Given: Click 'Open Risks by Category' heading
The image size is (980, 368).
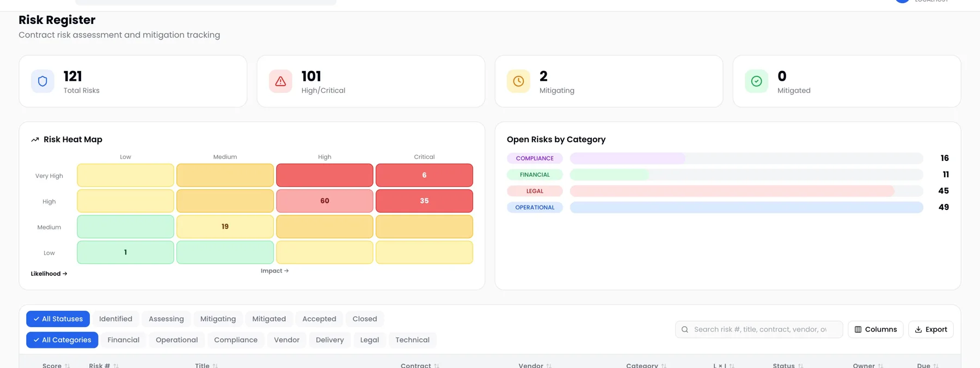Looking at the screenshot, I should (556, 140).
